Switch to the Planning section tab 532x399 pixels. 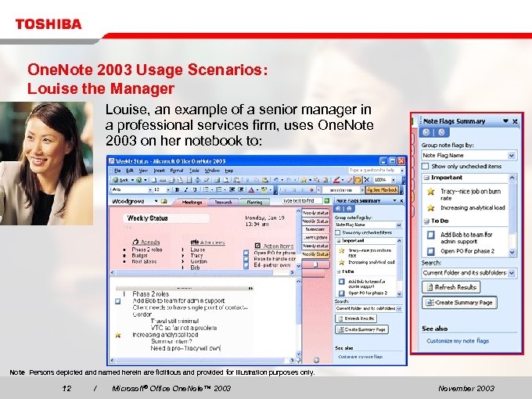[x=254, y=202]
